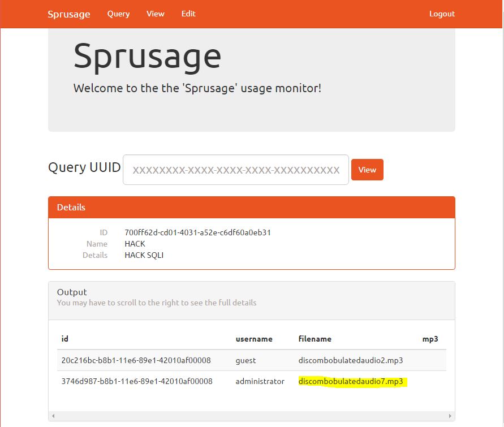Select the guest row id 20c216bc
504x427 pixels.
[136, 360]
